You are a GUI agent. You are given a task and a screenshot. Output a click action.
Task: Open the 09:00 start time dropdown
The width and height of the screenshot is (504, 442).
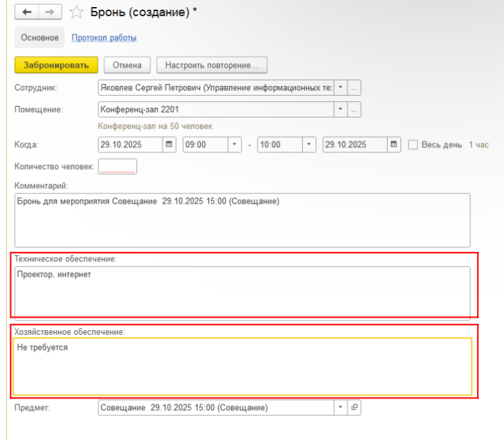(x=235, y=145)
